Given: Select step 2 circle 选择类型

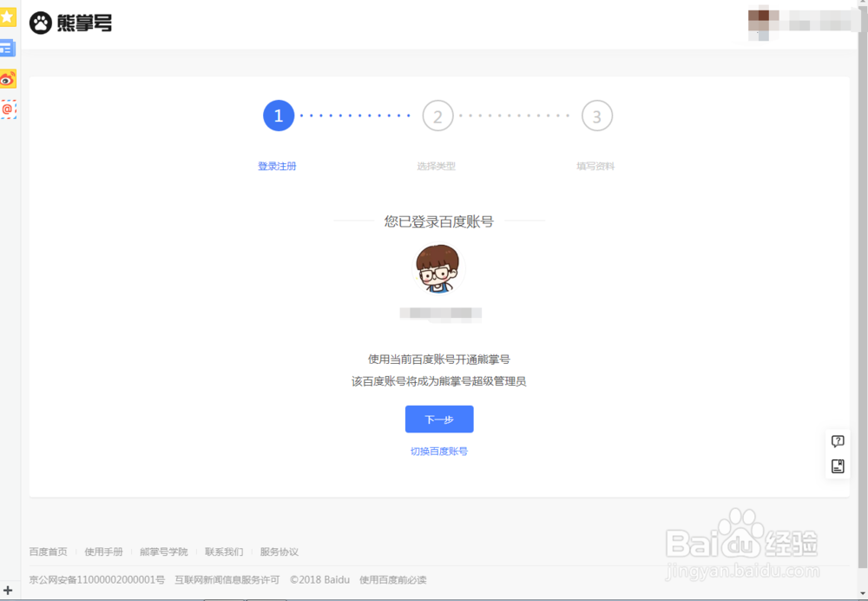Looking at the screenshot, I should [x=437, y=116].
